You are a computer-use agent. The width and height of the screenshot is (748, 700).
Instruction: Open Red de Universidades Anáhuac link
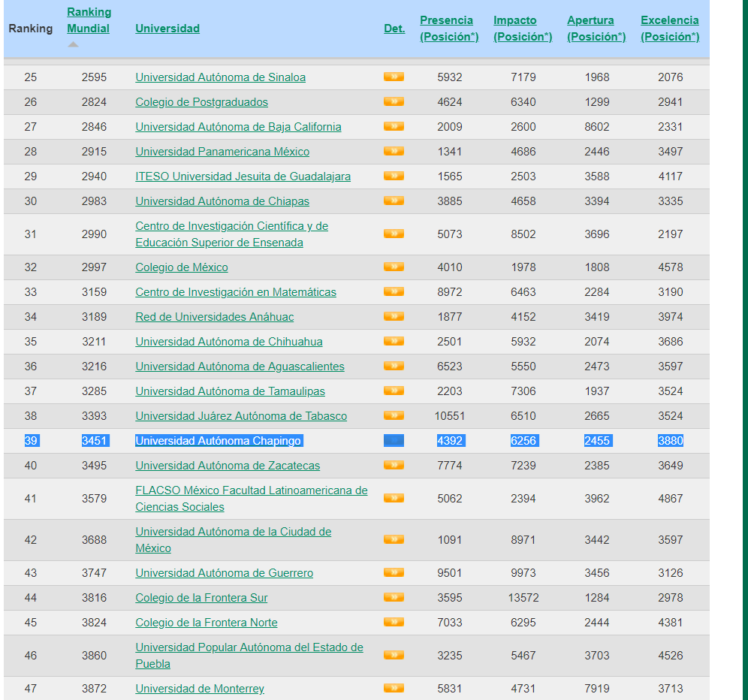coord(215,317)
